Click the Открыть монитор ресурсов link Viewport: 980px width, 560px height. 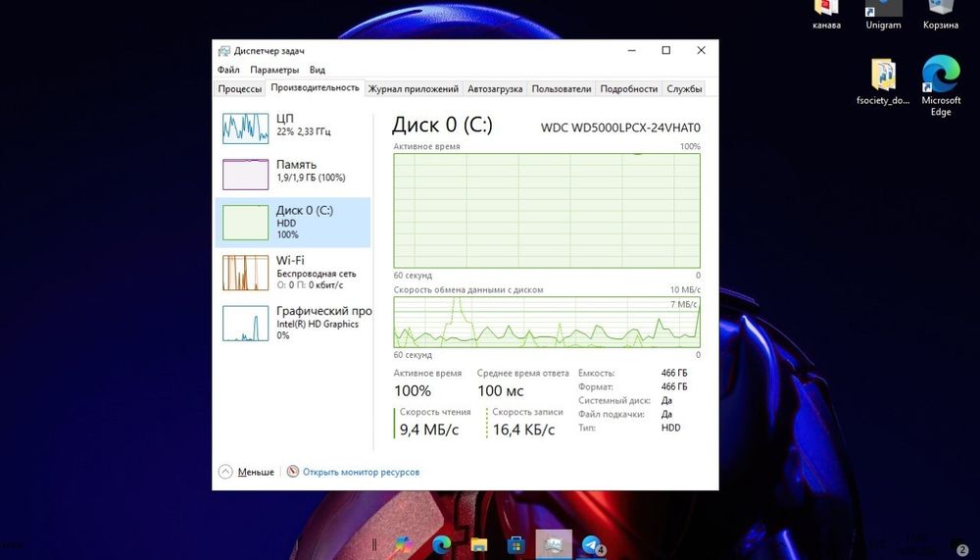click(362, 472)
